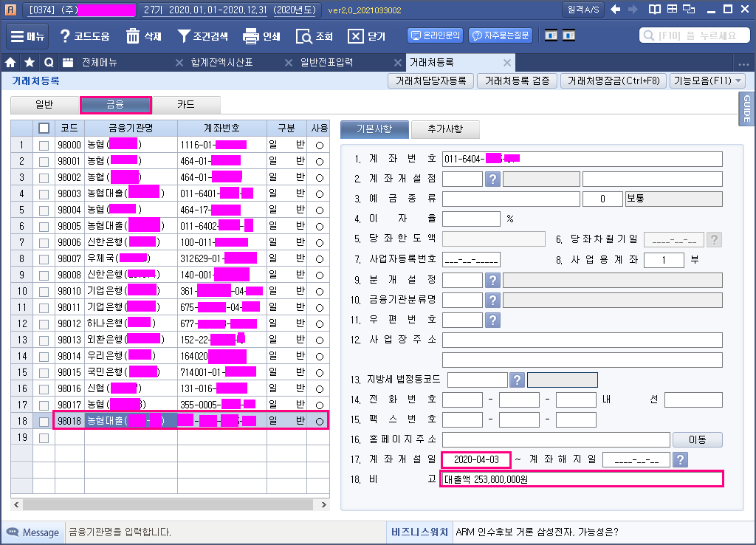Click left split-screen layout icon
Image resolution: width=756 pixels, height=545 pixels.
pos(551,35)
